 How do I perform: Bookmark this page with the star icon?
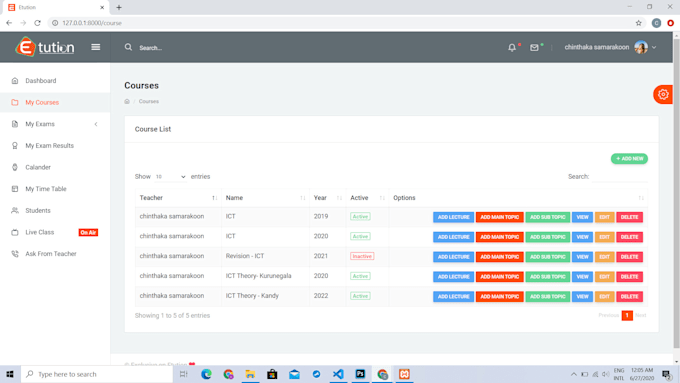[x=638, y=23]
